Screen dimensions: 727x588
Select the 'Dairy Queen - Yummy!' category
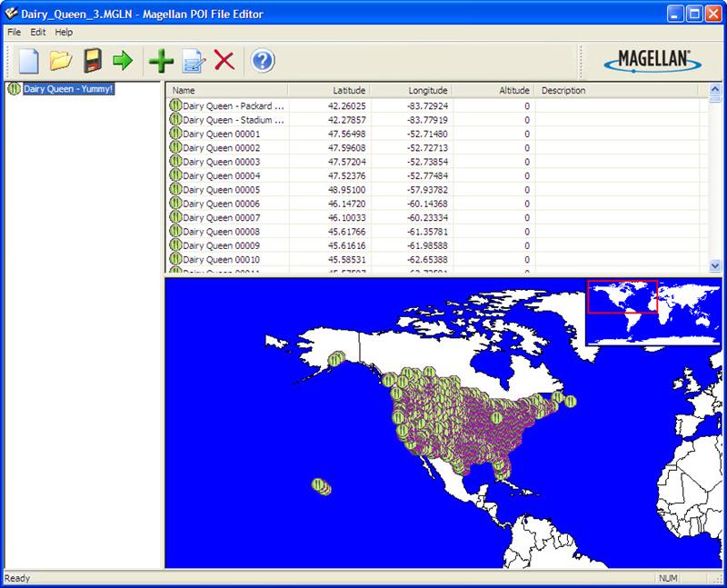coord(68,89)
